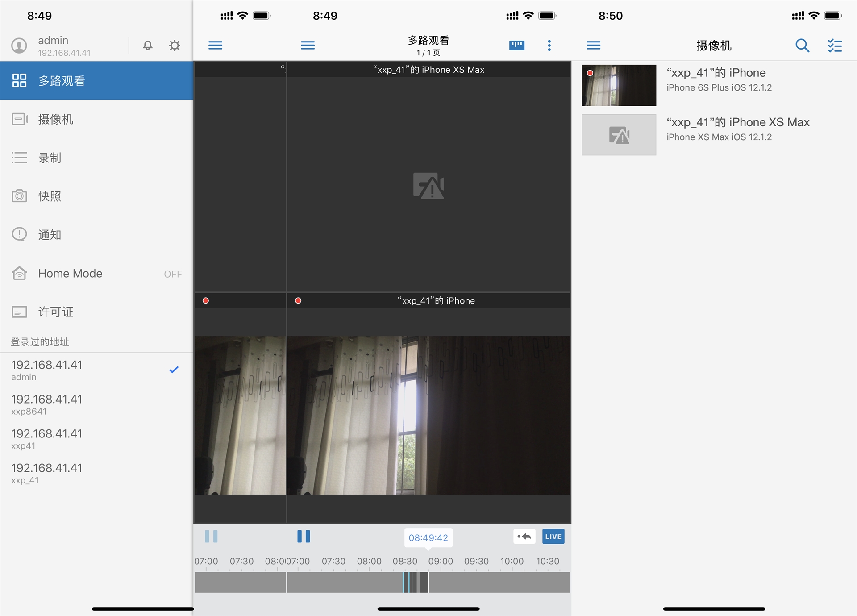Screen dimensions: 857x616
Task: Open the xxp_41 iPhone 6S Plus thumbnail
Action: pos(619,85)
